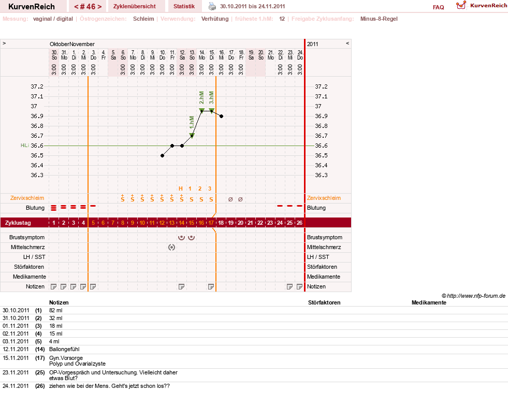508x420 pixels.
Task: Go to previous cycle arrow before #46
Action: pyautogui.click(x=76, y=7)
